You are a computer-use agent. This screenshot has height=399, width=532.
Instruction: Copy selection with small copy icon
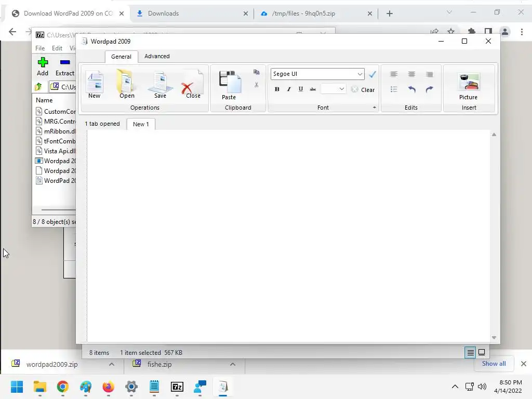click(257, 72)
